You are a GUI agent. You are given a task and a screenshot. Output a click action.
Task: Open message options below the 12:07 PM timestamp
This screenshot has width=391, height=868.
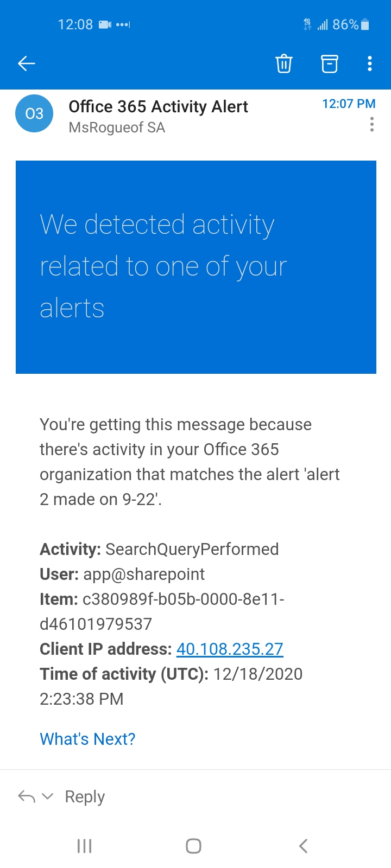371,124
